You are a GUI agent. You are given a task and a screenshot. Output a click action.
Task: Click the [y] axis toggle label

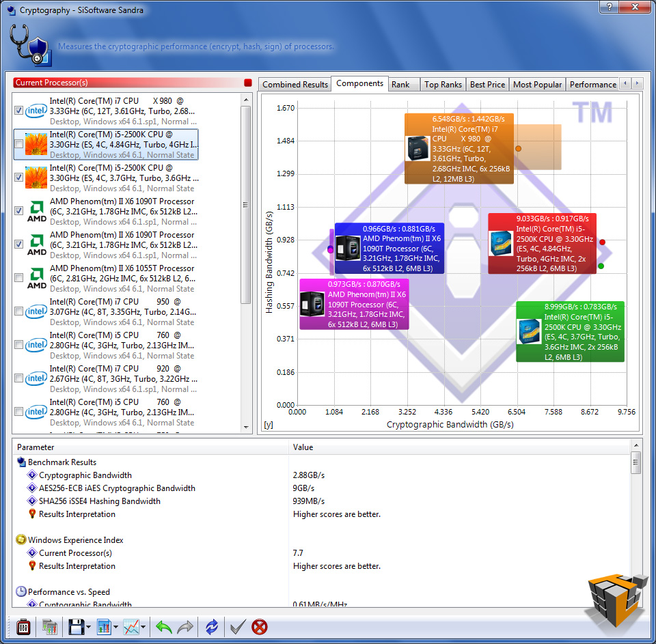tap(269, 425)
